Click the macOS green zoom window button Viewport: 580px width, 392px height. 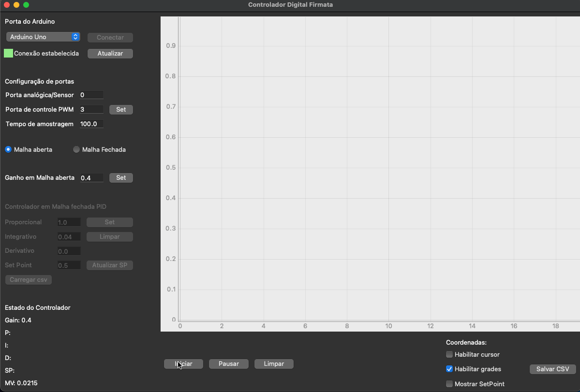click(26, 5)
